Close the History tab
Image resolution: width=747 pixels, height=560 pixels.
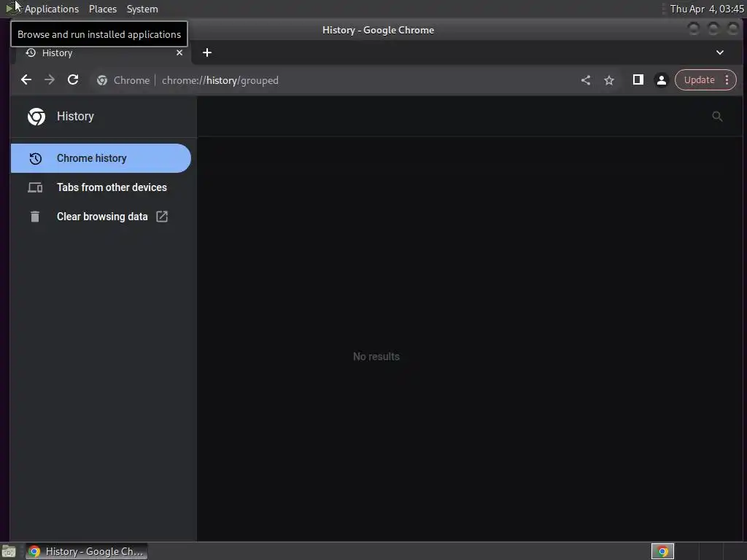(x=179, y=52)
